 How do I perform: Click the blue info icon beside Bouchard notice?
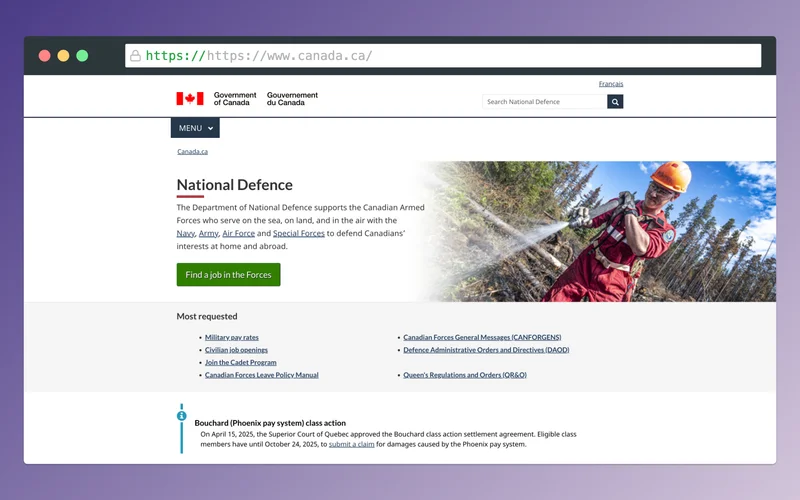point(181,416)
